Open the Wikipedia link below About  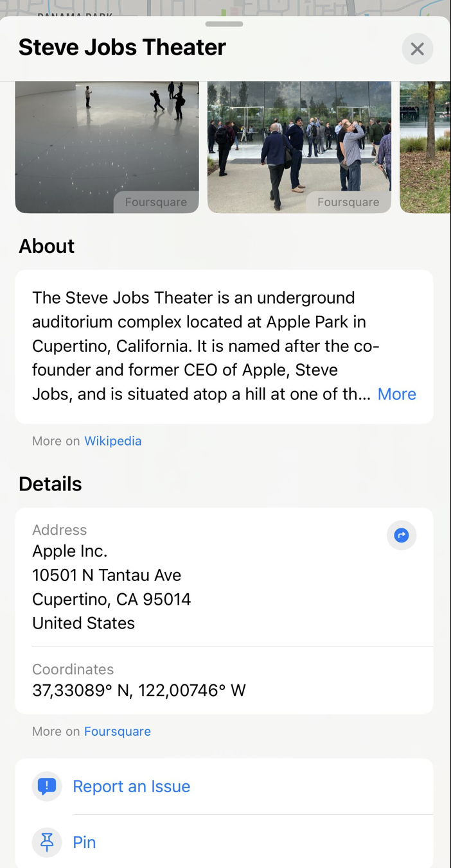[113, 441]
